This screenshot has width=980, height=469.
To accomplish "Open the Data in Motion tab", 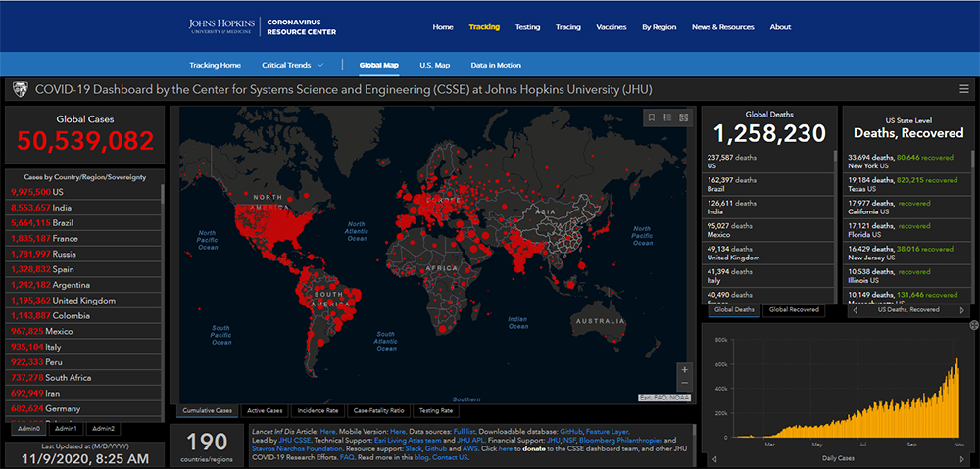I will coord(496,65).
